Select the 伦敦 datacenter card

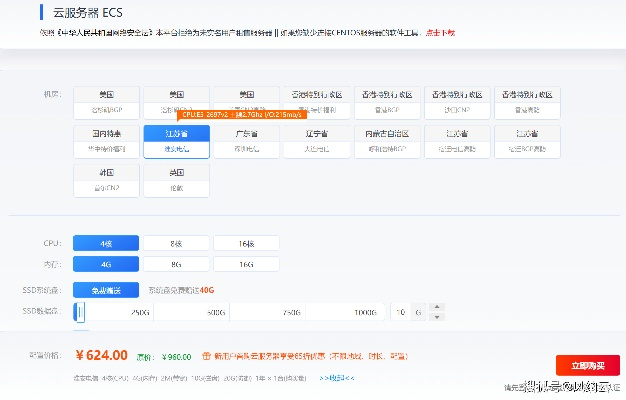point(176,180)
